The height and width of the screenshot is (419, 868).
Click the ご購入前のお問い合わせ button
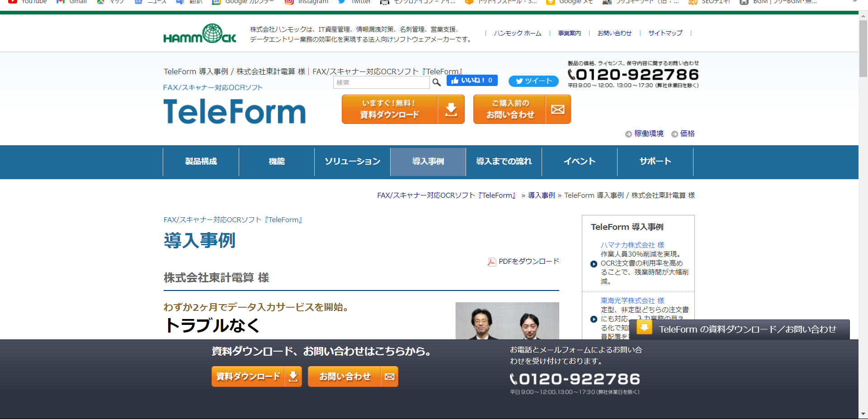pyautogui.click(x=522, y=110)
